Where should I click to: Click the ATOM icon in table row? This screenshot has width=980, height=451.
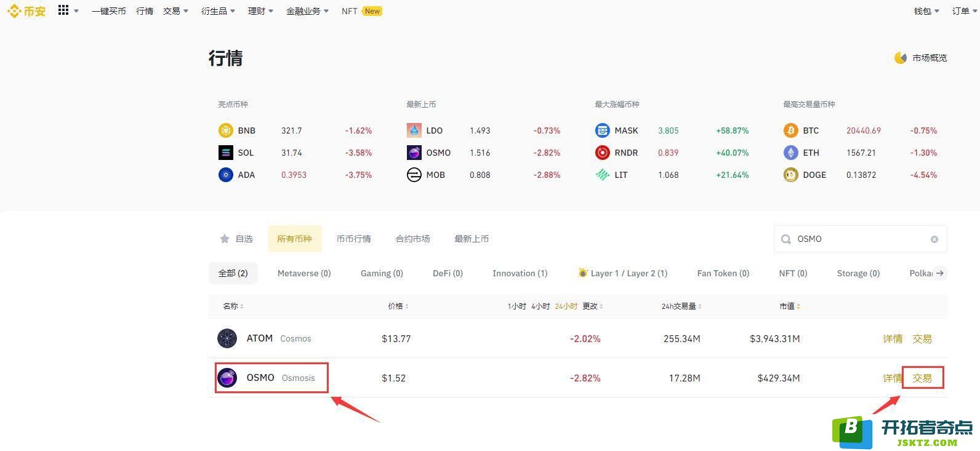tap(227, 338)
